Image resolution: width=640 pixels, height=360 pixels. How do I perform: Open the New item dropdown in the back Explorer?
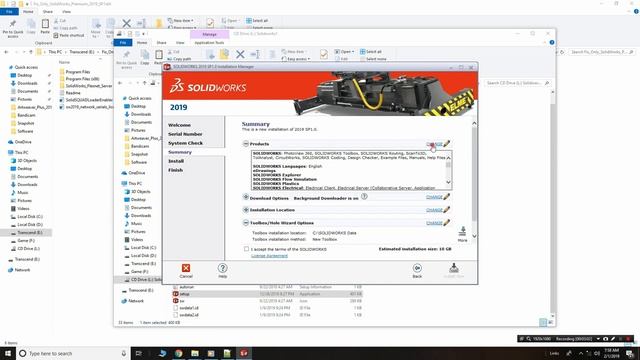[x=180, y=20]
